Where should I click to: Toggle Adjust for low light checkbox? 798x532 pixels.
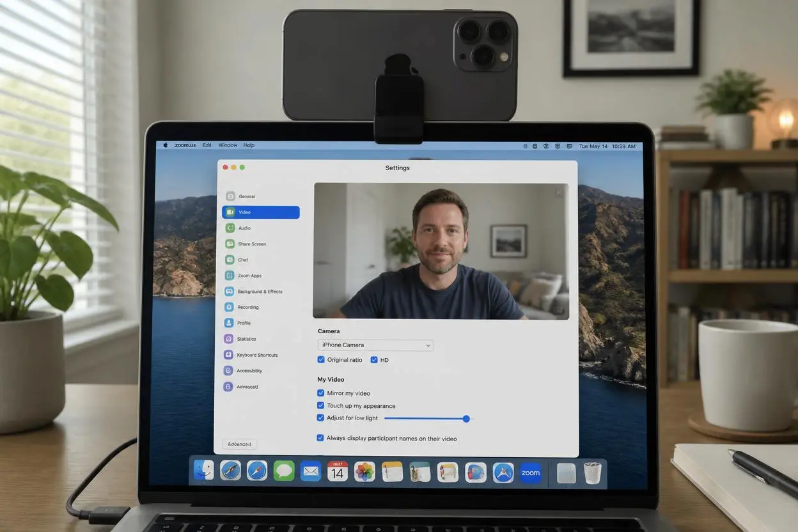pos(321,418)
